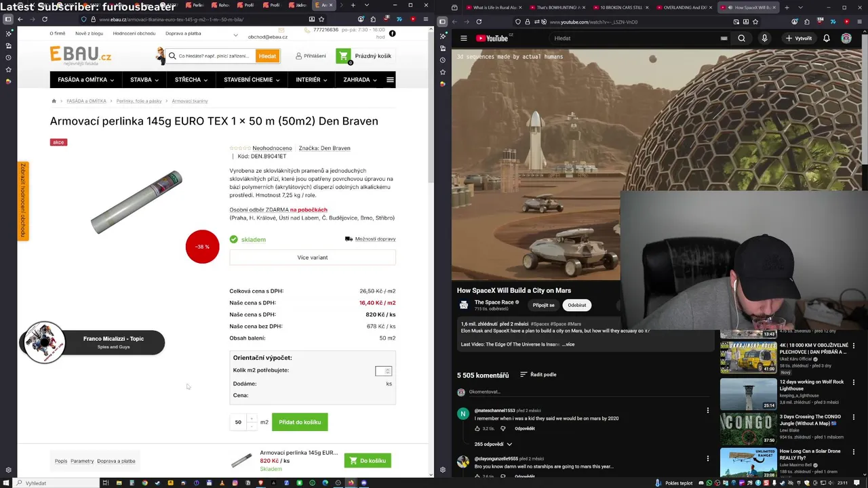Viewport: 868px width, 488px height.
Task: Like nateschannel1553's comment
Action: [x=477, y=428]
